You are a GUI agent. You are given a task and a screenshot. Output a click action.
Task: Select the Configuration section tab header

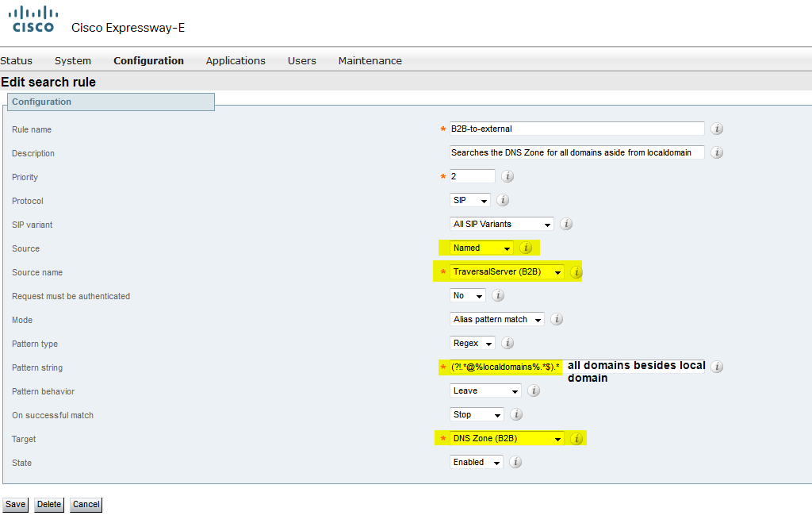pos(111,102)
